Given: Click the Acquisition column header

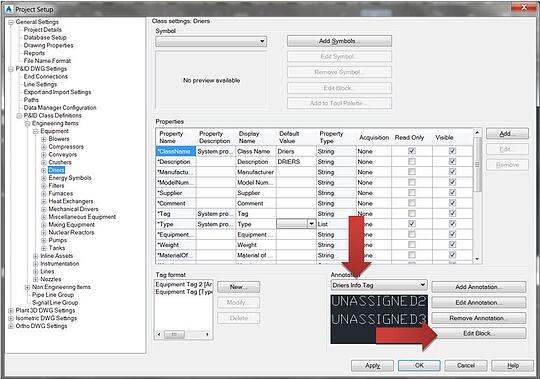Looking at the screenshot, I should [374, 137].
